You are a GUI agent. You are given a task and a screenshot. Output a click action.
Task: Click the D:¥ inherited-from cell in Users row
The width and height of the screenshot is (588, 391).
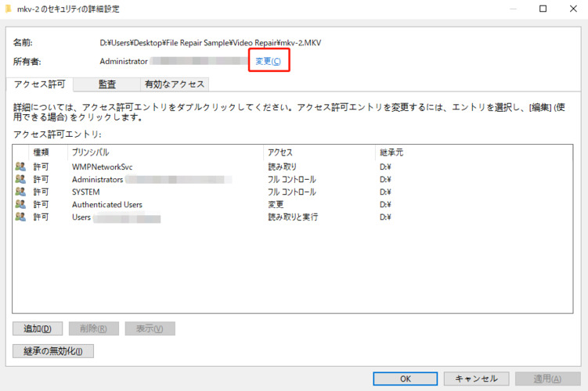(385, 217)
